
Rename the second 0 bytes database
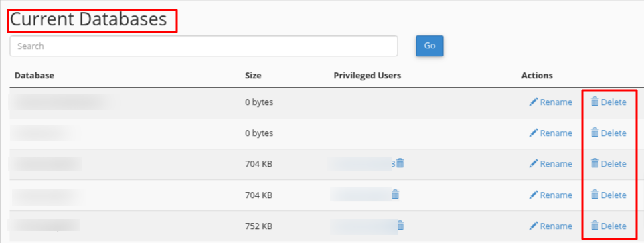pos(551,133)
